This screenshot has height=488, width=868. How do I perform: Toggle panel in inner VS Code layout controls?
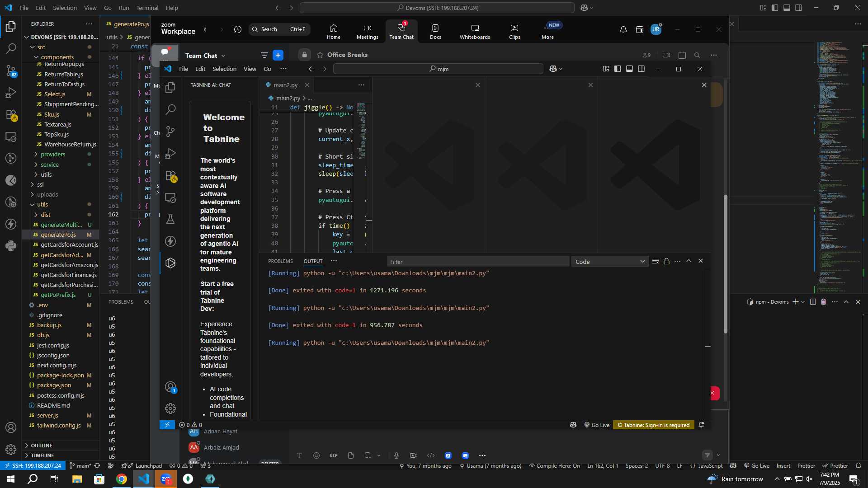pos(629,69)
